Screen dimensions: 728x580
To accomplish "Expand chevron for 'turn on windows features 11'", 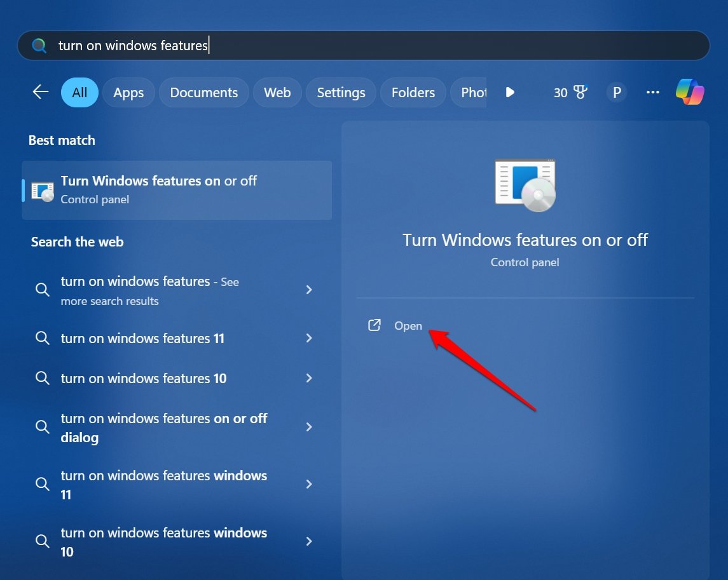I will coord(309,338).
